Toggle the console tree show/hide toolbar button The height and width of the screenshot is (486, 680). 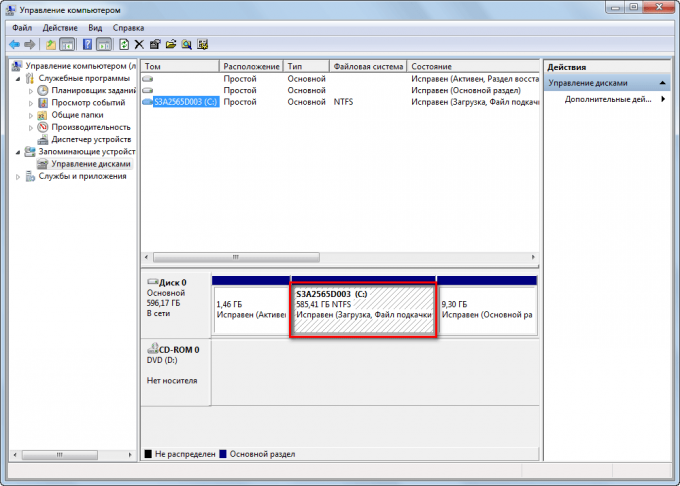click(x=67, y=45)
